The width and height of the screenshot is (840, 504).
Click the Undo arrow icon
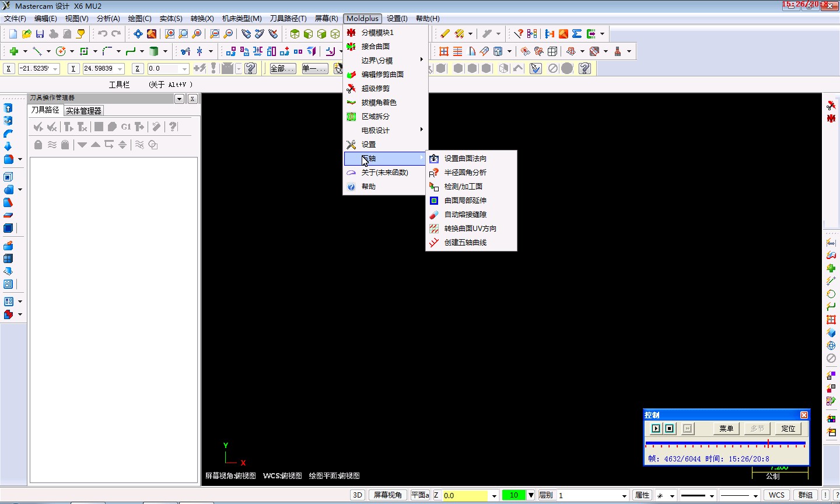coord(103,34)
